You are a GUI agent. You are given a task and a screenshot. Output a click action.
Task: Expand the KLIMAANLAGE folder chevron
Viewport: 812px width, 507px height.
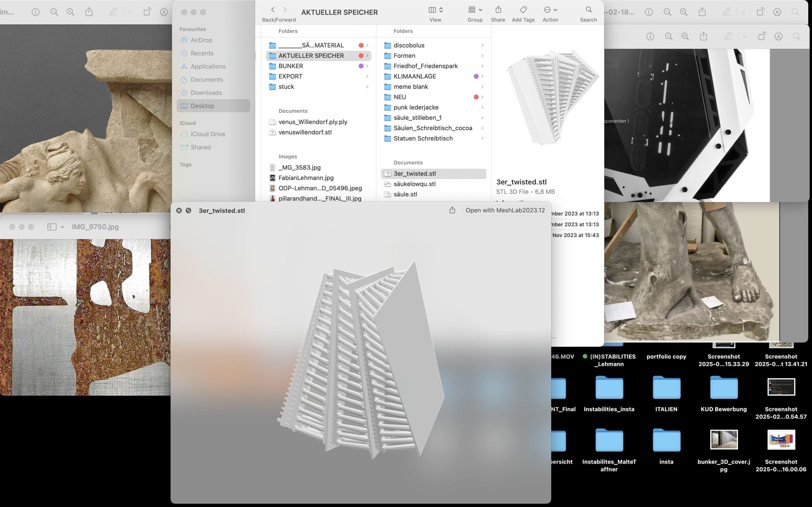[x=482, y=77]
